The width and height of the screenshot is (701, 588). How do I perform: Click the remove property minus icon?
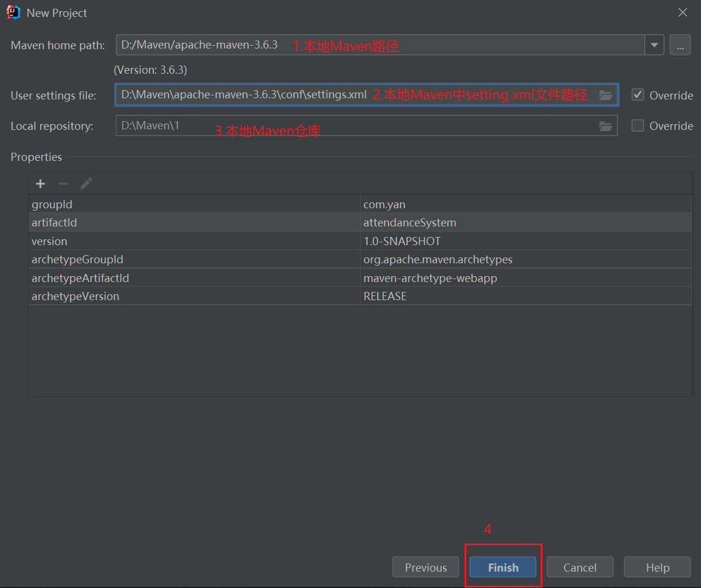click(63, 184)
